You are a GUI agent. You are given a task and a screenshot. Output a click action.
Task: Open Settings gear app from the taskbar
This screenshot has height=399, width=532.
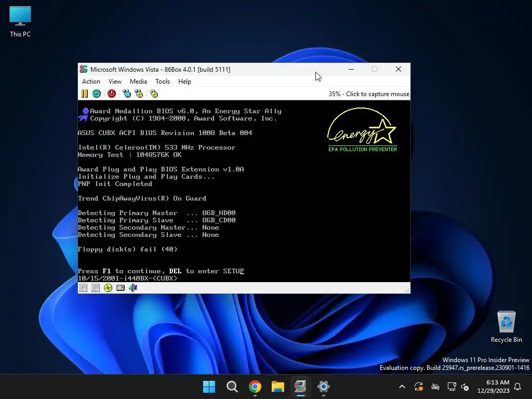click(323, 387)
